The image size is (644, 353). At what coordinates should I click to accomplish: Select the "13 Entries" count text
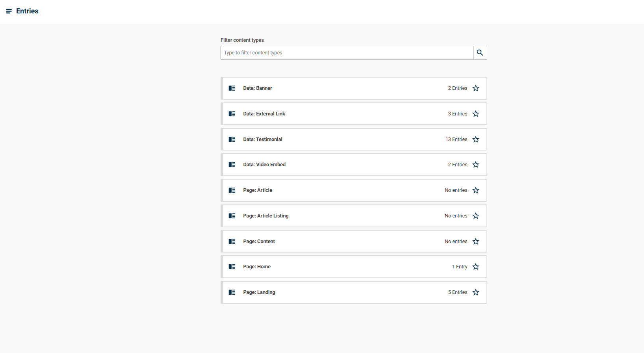click(457, 139)
